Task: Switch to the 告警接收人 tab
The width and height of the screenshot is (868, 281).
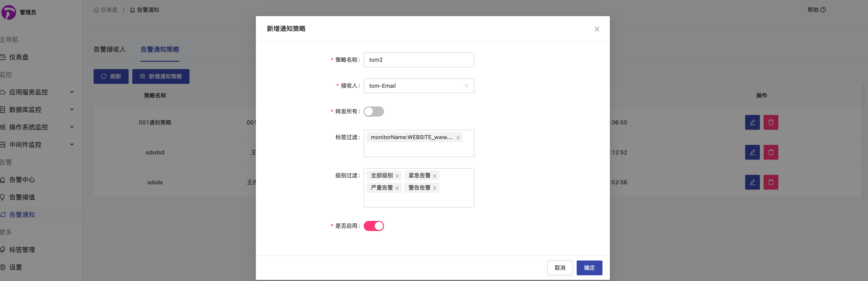Action: point(109,50)
